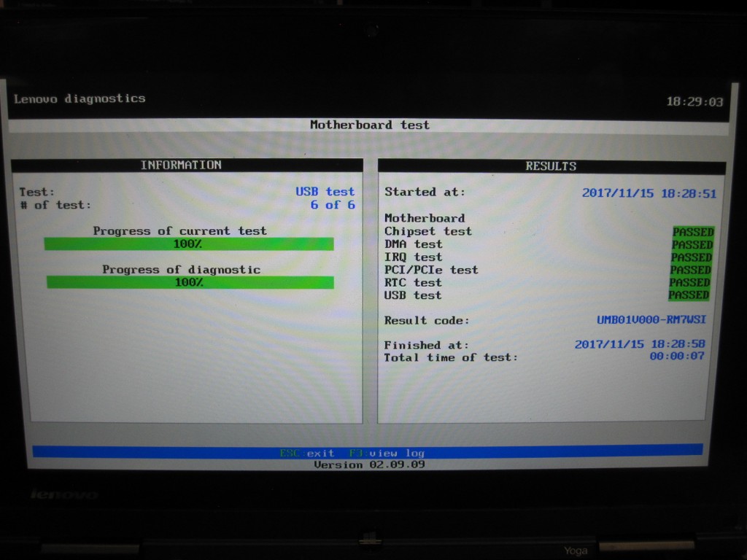Click the USB test results row label
This screenshot has width=747, height=560.
coord(413,295)
